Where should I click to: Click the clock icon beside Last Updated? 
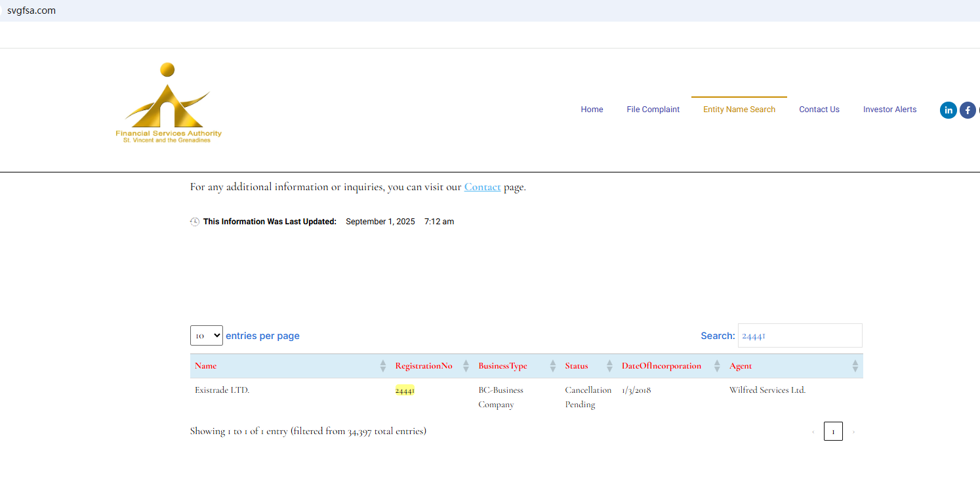tap(195, 222)
